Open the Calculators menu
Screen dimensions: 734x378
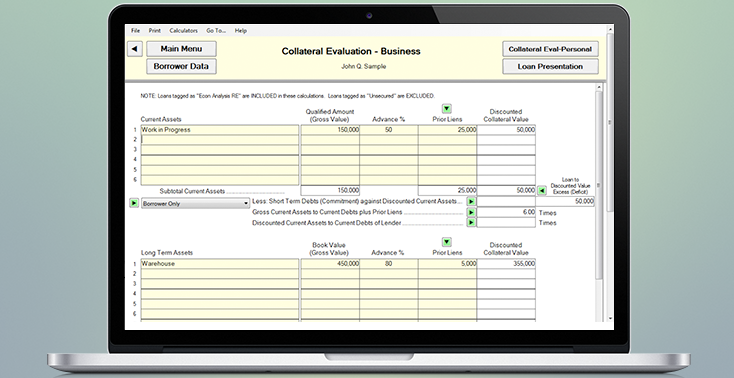tap(184, 30)
